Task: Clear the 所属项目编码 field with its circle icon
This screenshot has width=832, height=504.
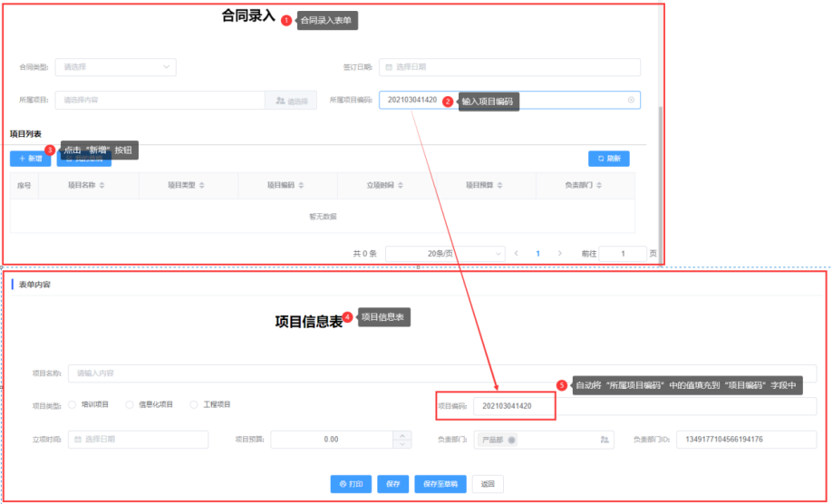Action: [631, 100]
